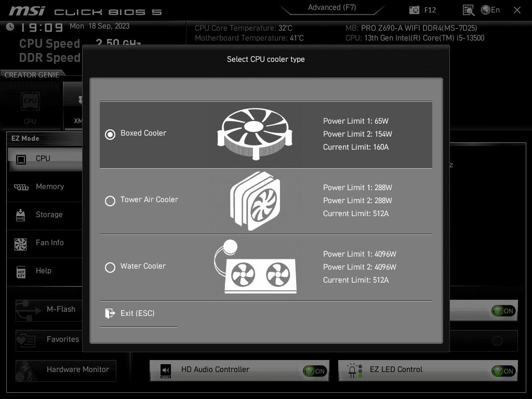Click the "EZ Mode" header label

[x=25, y=138]
